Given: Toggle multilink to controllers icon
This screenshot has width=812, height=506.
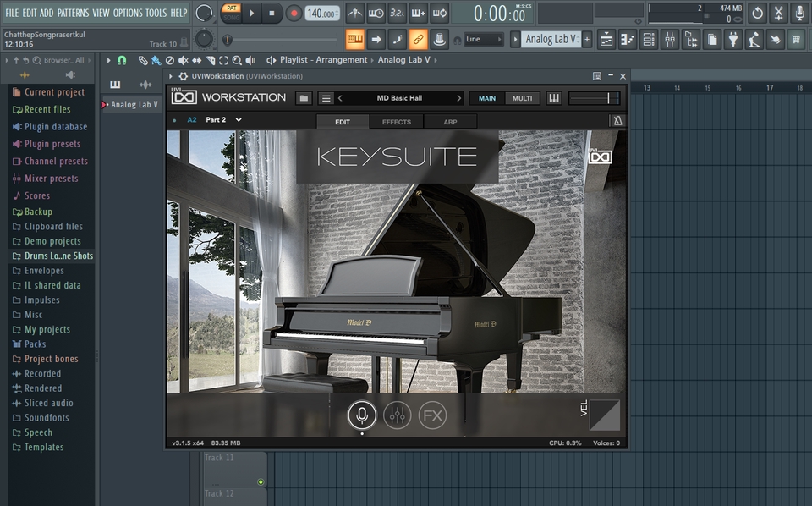Looking at the screenshot, I should coord(419,39).
